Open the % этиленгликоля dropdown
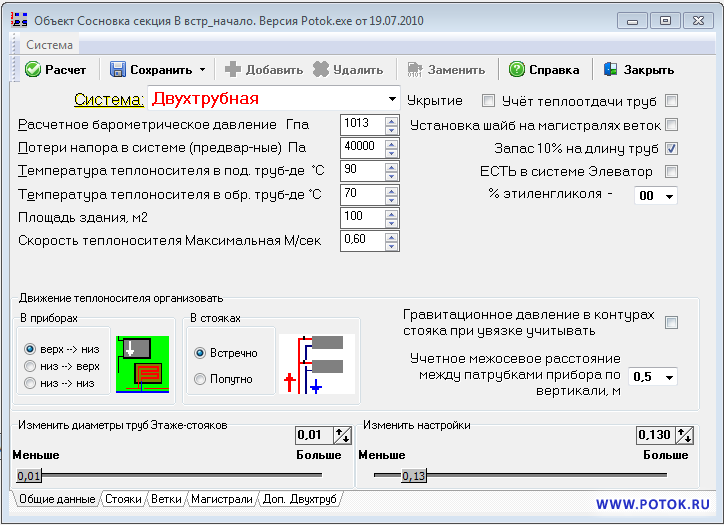Screen dimensions: 724x525 click(x=667, y=196)
